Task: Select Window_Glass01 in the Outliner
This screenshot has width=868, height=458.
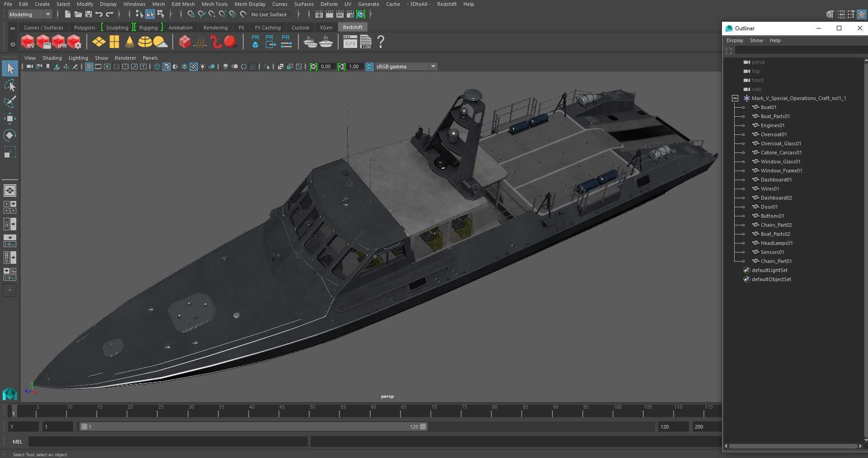Action: tap(780, 162)
